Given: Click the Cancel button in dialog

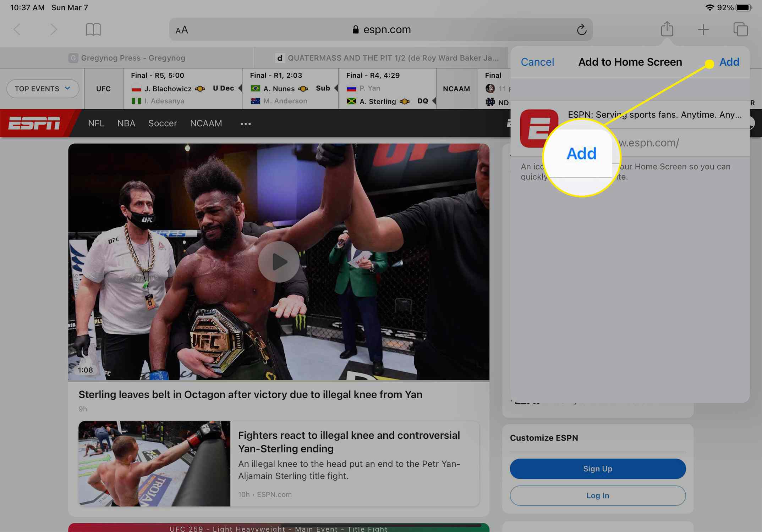Looking at the screenshot, I should (x=537, y=62).
